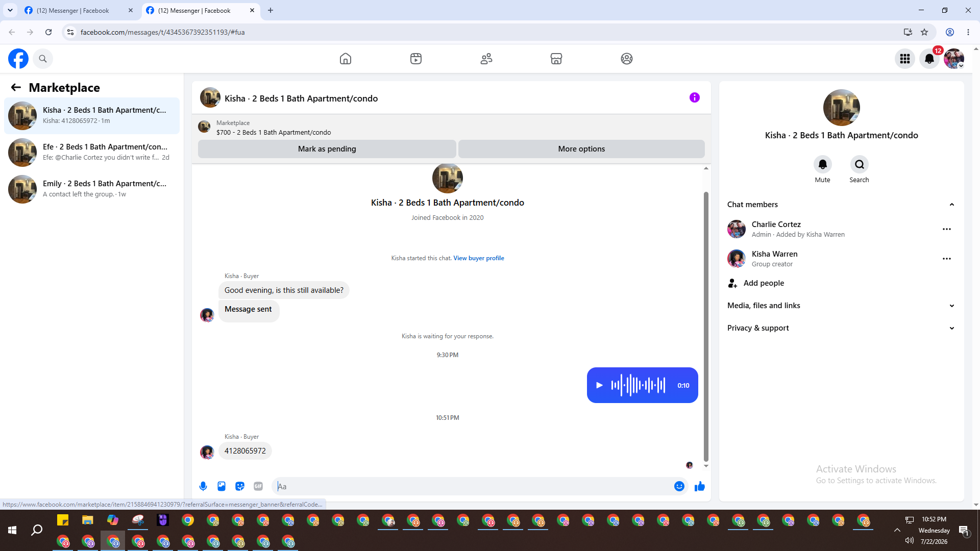The width and height of the screenshot is (980, 551).
Task: Open Kisha's listing thumbnail in chat header
Action: click(x=210, y=97)
